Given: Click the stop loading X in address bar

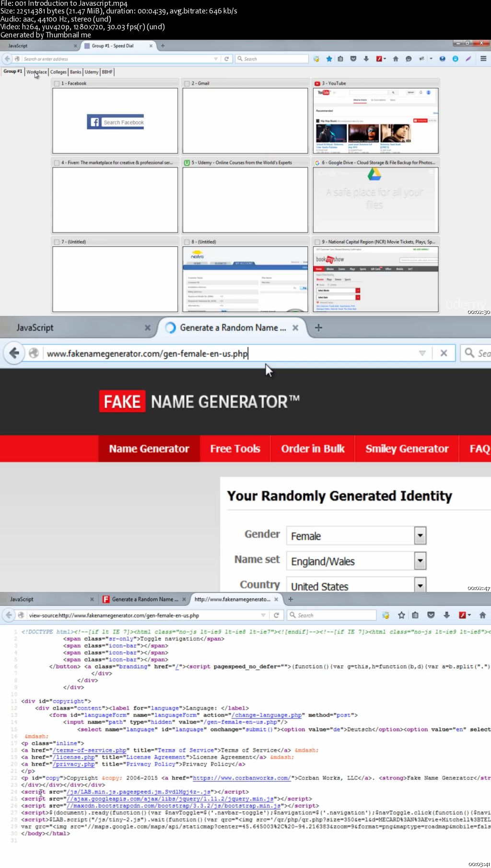Looking at the screenshot, I should pos(444,353).
